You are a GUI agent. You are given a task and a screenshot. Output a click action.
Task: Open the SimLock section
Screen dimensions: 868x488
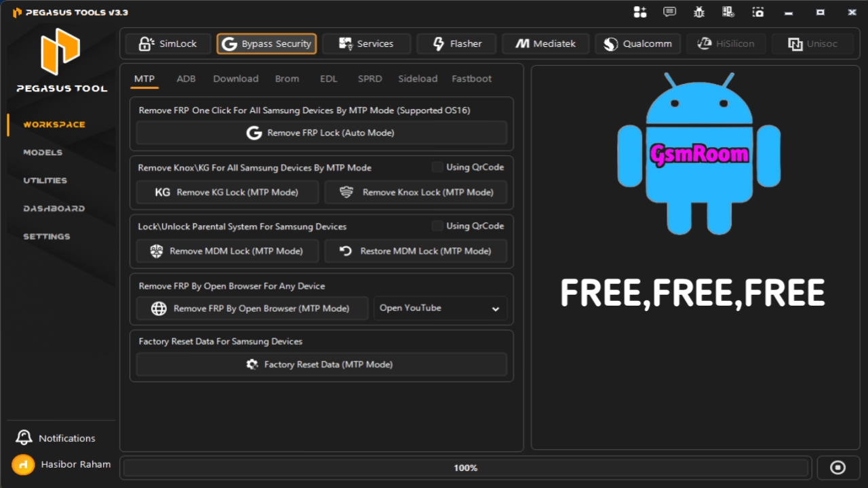pos(167,44)
